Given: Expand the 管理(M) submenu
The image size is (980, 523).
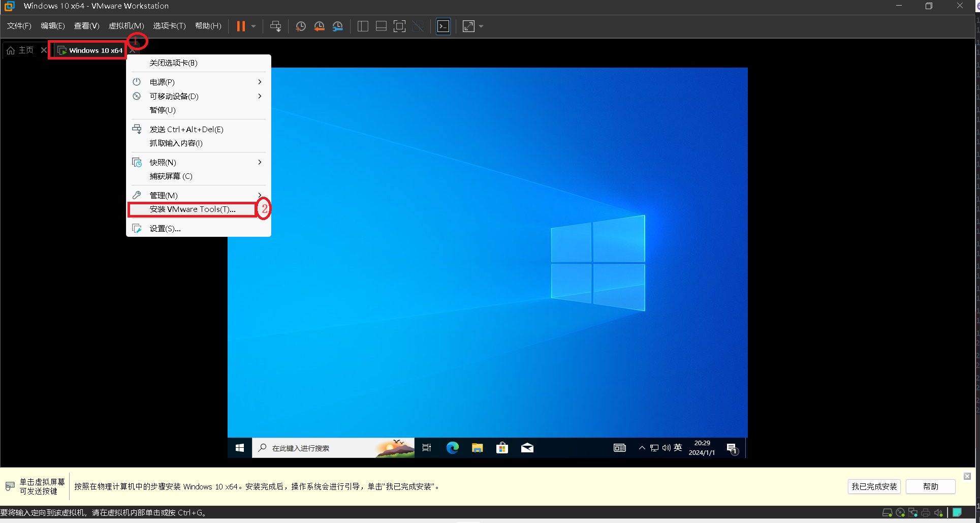Looking at the screenshot, I should (199, 196).
